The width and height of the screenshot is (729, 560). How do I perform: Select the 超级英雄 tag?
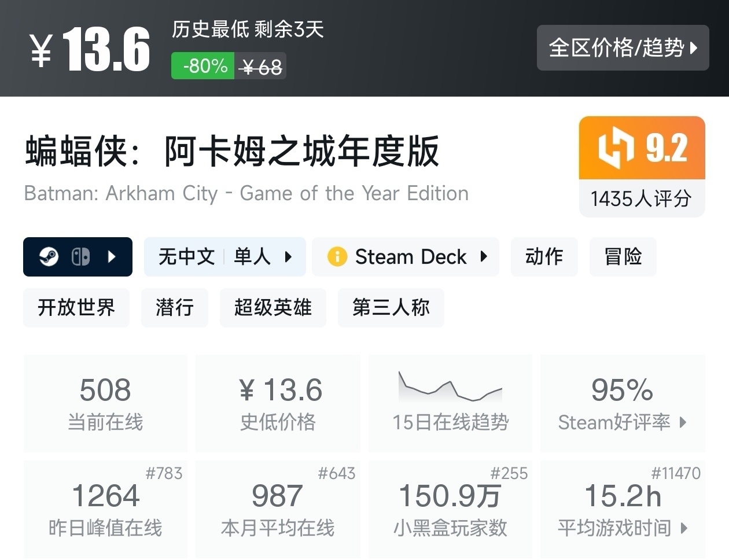273,308
